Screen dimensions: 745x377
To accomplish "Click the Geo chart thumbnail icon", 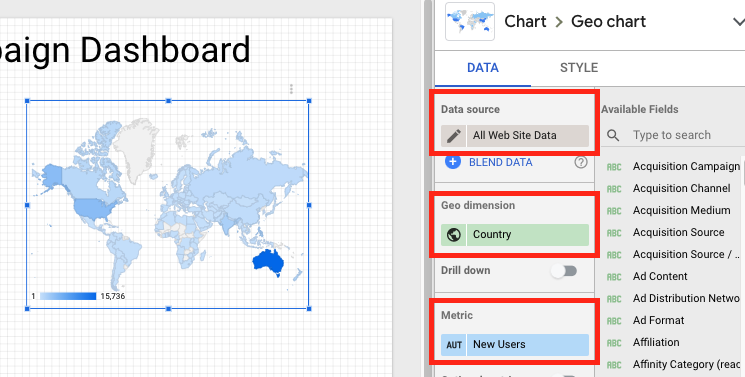I will (469, 21).
